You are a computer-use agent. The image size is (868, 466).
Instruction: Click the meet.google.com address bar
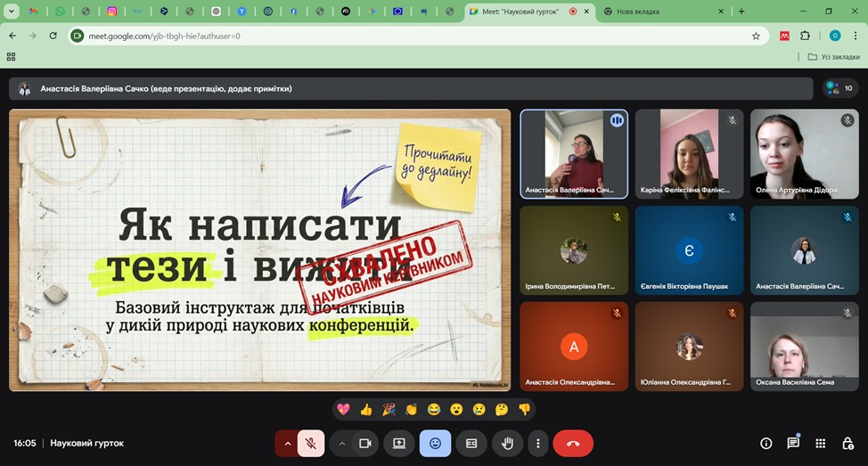[x=418, y=36]
